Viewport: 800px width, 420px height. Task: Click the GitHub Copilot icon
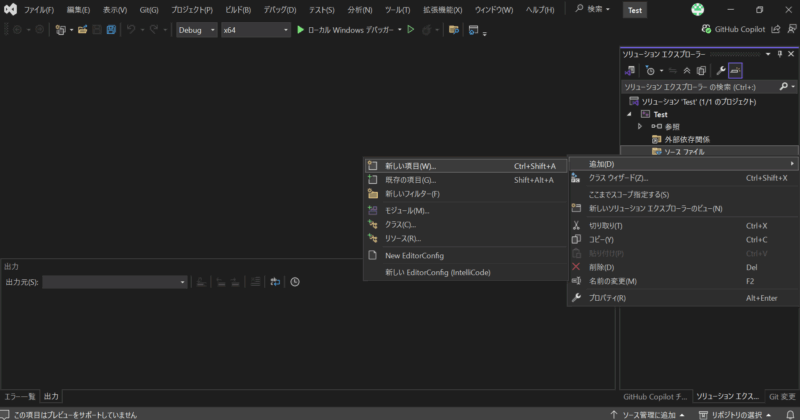tap(708, 30)
